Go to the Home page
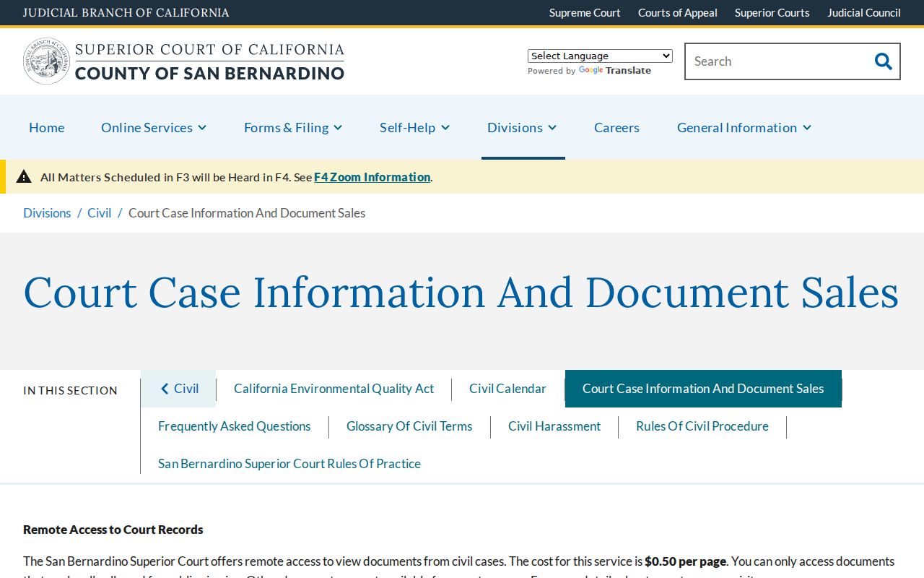The width and height of the screenshot is (924, 578). [x=47, y=127]
